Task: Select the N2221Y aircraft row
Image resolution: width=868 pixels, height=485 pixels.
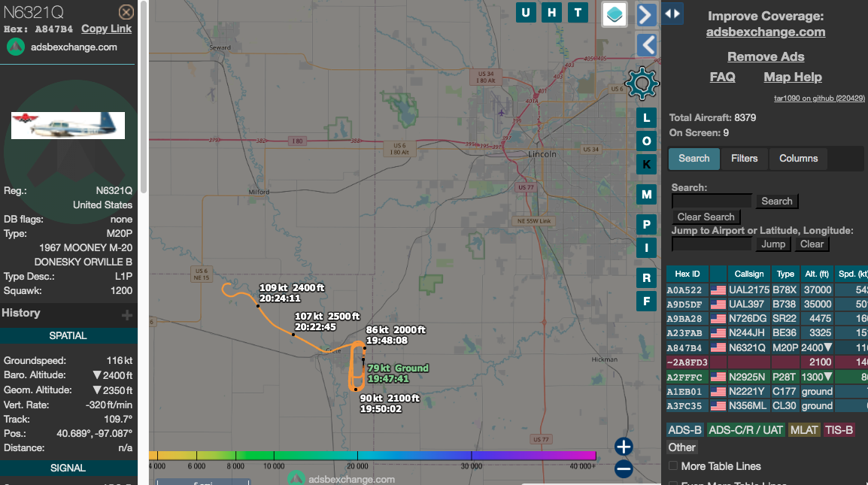Action: [x=767, y=392]
